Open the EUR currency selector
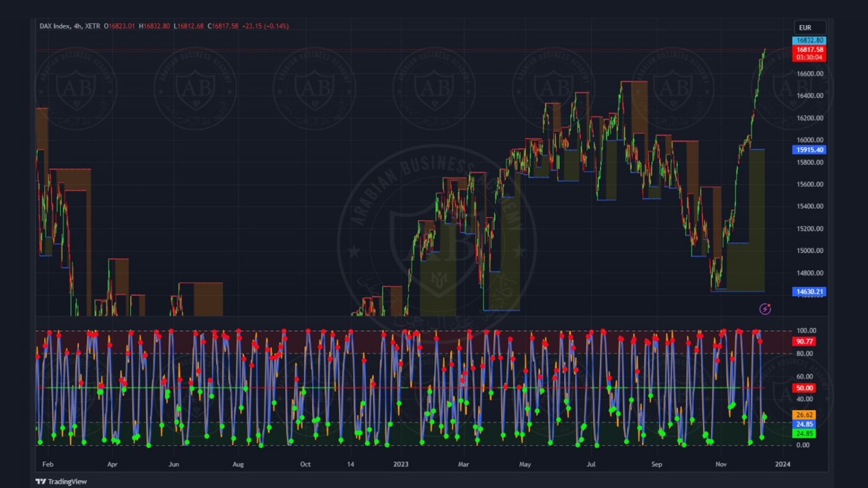 (x=809, y=27)
